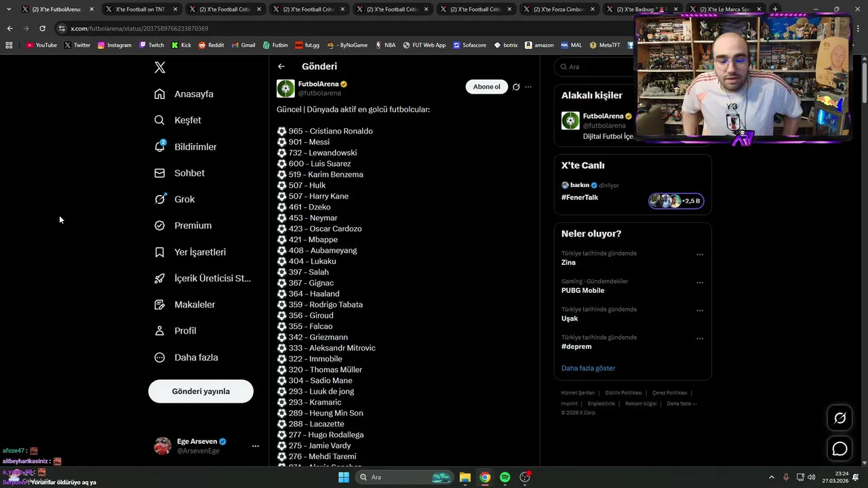Open the FUT Web App bookmark

[x=424, y=45]
